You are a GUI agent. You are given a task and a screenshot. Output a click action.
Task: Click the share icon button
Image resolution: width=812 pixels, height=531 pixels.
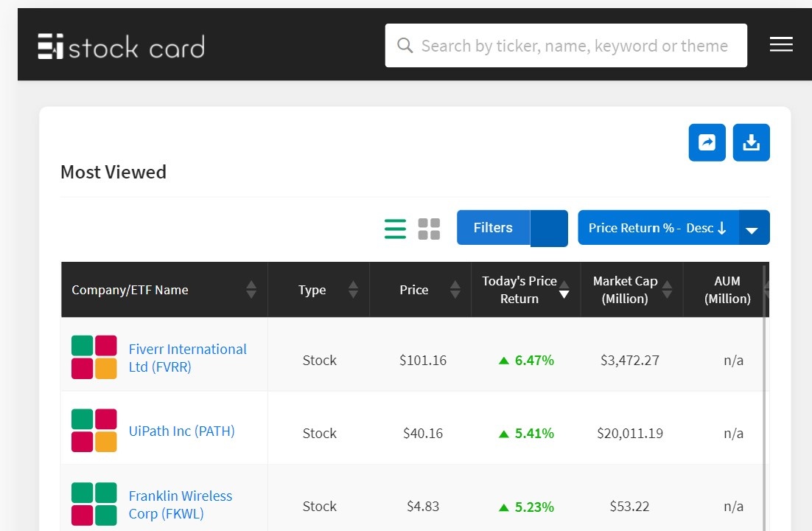[x=707, y=142]
